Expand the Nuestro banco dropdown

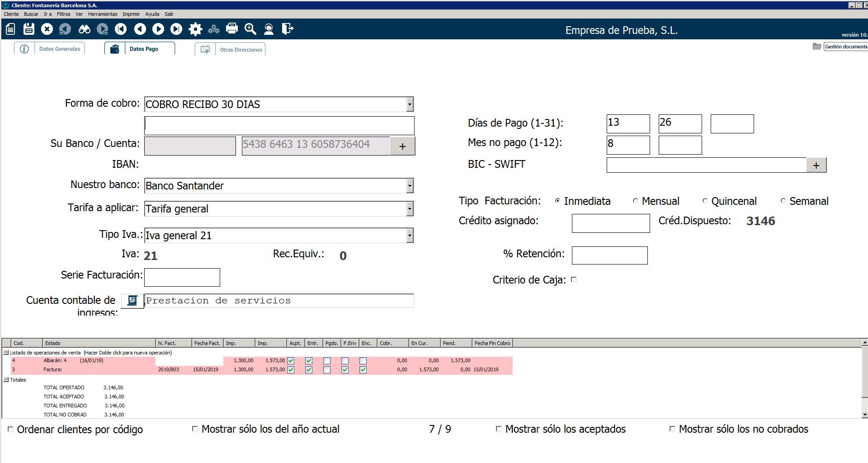click(x=410, y=186)
